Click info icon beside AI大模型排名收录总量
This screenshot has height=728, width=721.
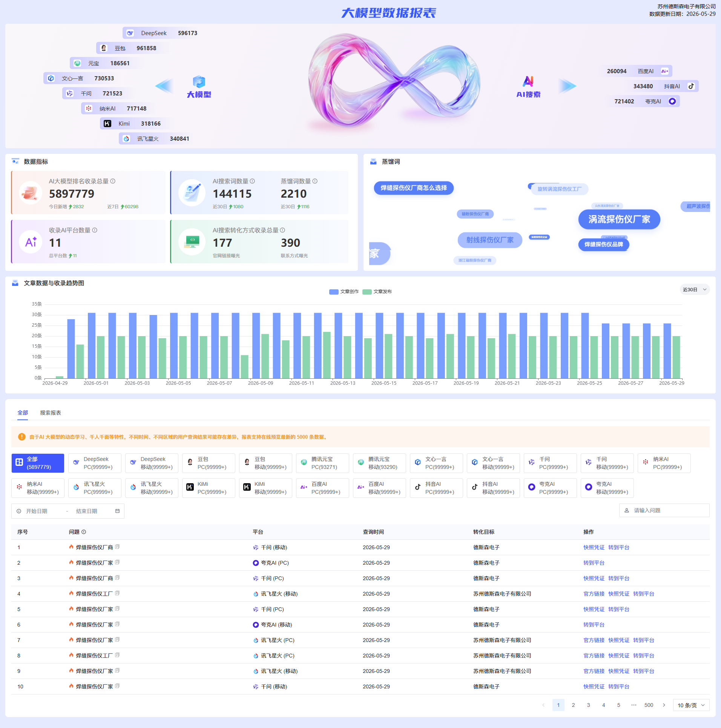point(113,181)
